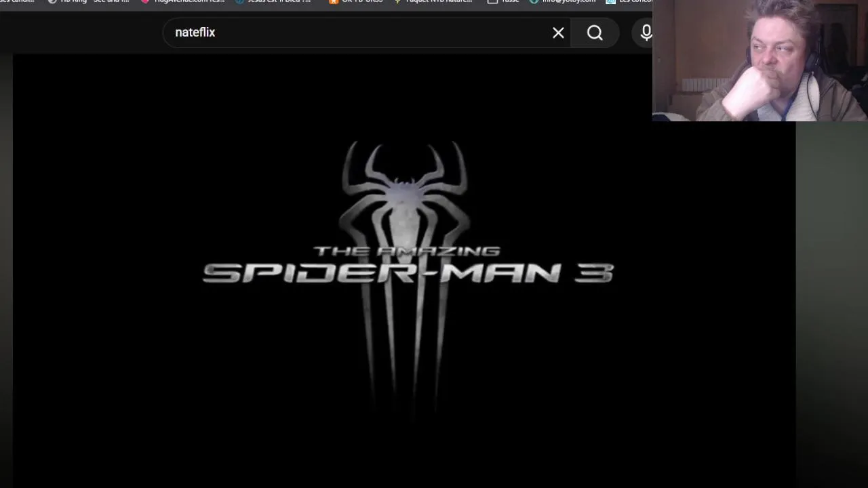The height and width of the screenshot is (488, 868).
Task: Click the webcam overlay of the man
Action: [760, 60]
